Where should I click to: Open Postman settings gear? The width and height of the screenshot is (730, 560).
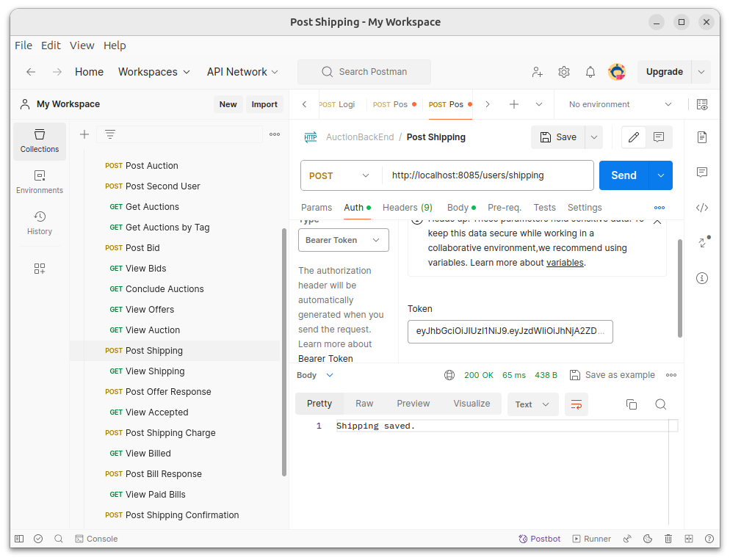point(564,72)
